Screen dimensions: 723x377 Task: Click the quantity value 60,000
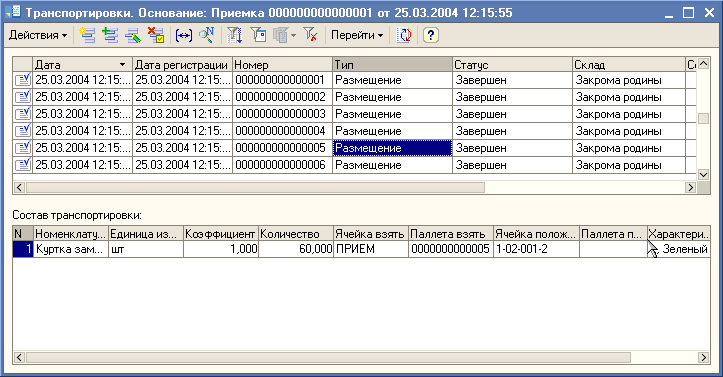[296, 249]
